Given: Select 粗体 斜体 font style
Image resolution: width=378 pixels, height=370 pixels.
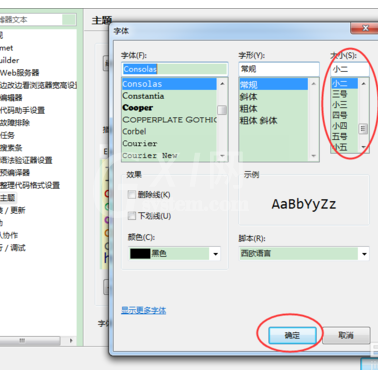Looking at the screenshot, I should coord(273,121).
